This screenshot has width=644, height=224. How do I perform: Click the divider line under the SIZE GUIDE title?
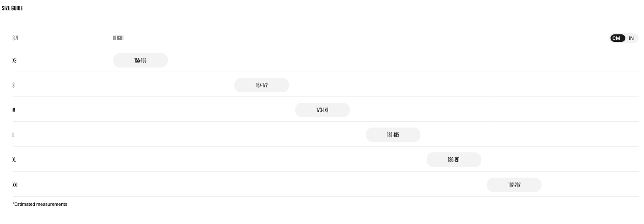tap(322, 21)
